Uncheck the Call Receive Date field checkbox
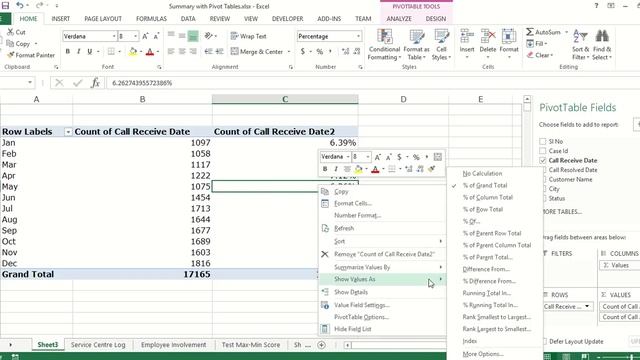This screenshot has height=360, width=640. pyautogui.click(x=542, y=160)
